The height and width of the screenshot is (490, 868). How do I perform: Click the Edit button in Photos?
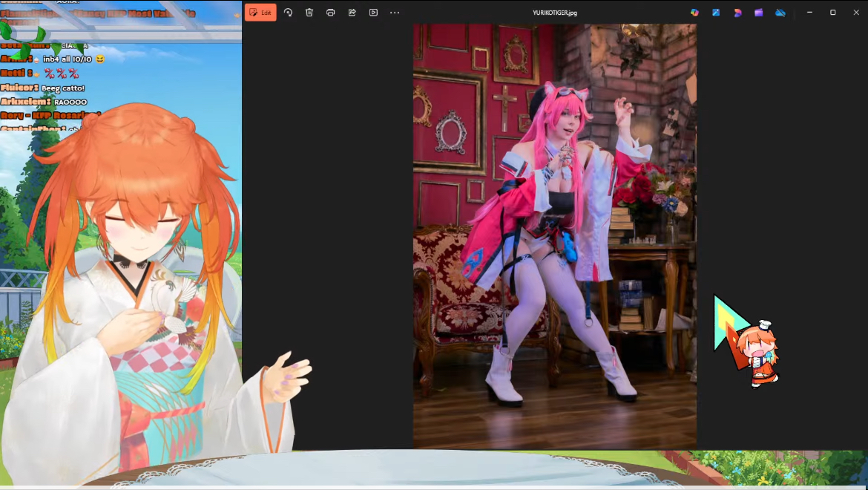coord(260,12)
